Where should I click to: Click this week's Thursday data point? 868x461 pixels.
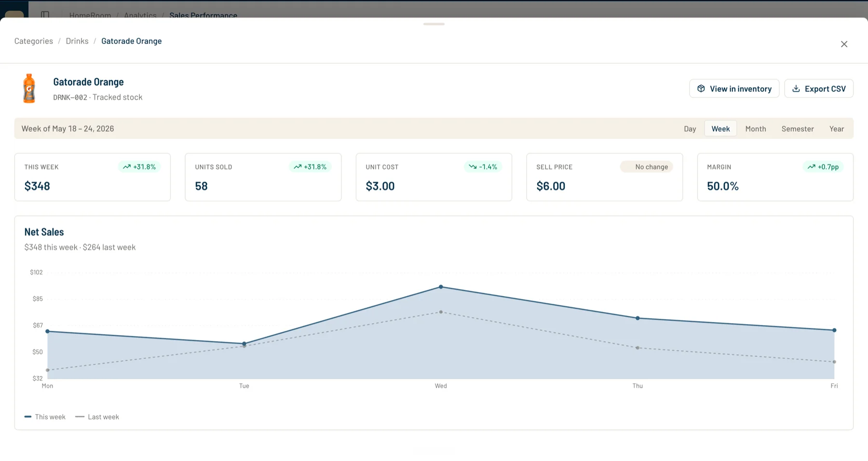[x=637, y=318]
